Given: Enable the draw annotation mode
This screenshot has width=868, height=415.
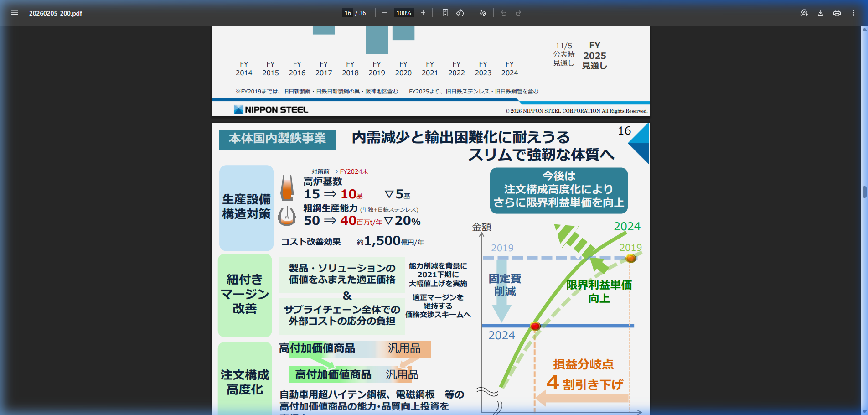Looking at the screenshot, I should 483,13.
